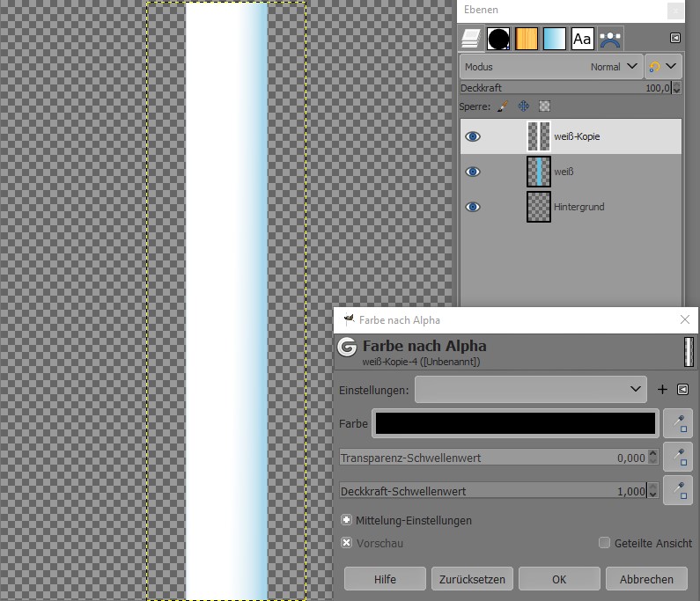Select the Hintergrund layer name
This screenshot has width=700, height=601.
[x=579, y=207]
